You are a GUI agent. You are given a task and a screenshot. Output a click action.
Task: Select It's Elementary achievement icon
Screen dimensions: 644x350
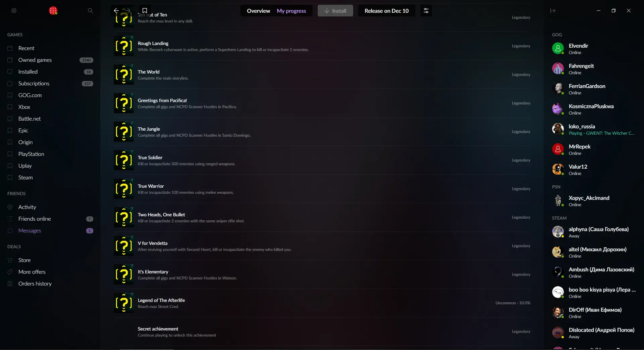(x=124, y=274)
